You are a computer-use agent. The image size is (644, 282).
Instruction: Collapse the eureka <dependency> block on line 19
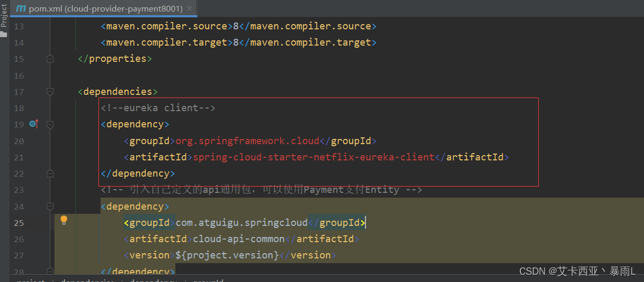50,124
